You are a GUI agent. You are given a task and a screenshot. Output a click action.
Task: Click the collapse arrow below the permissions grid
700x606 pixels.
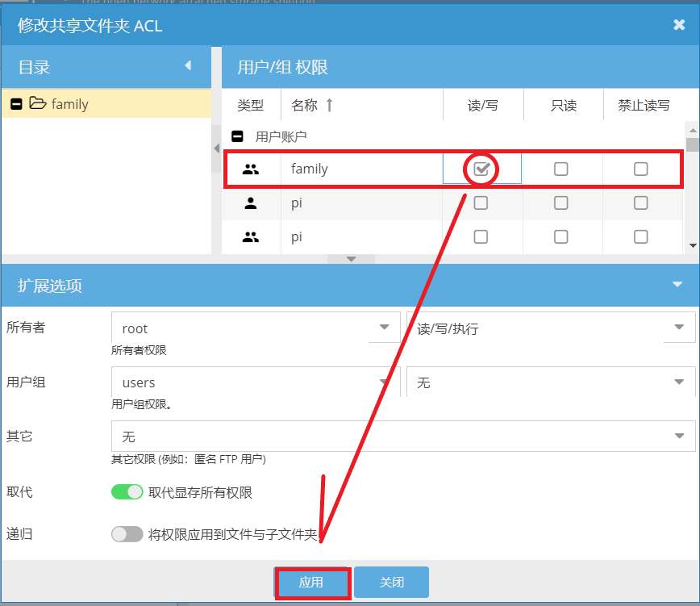coord(352,259)
